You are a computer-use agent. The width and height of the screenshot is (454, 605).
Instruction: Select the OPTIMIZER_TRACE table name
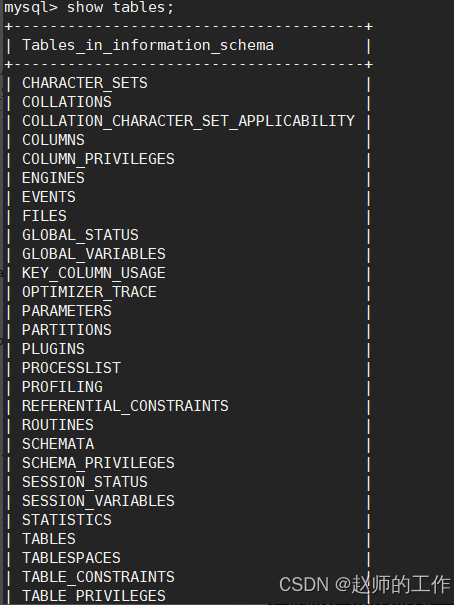point(89,292)
